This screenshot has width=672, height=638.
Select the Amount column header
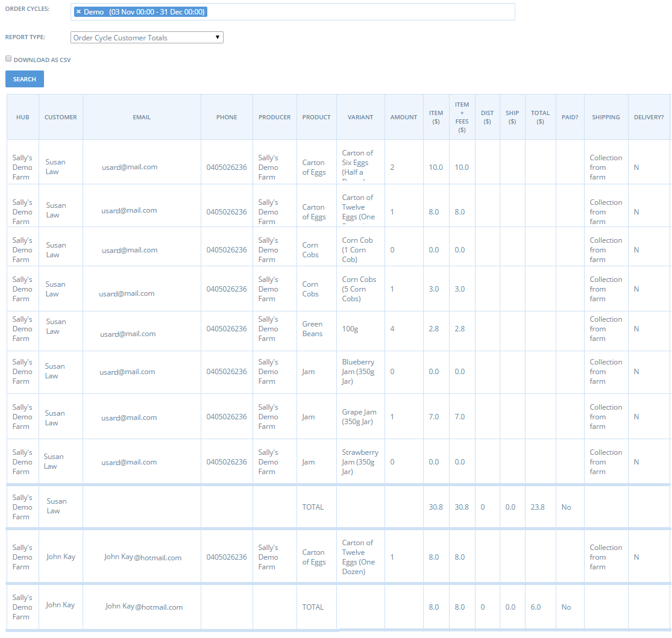point(403,117)
